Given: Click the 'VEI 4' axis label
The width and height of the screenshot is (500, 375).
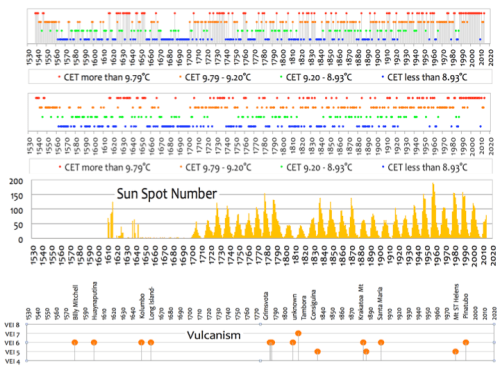Looking at the screenshot, I should (12, 361).
